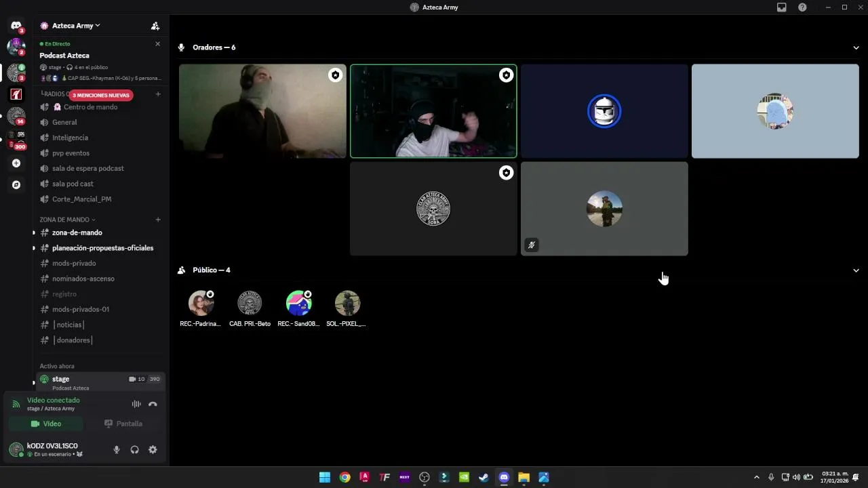Open the zona-de-mando text channel
The height and width of the screenshot is (488, 868).
point(100,232)
